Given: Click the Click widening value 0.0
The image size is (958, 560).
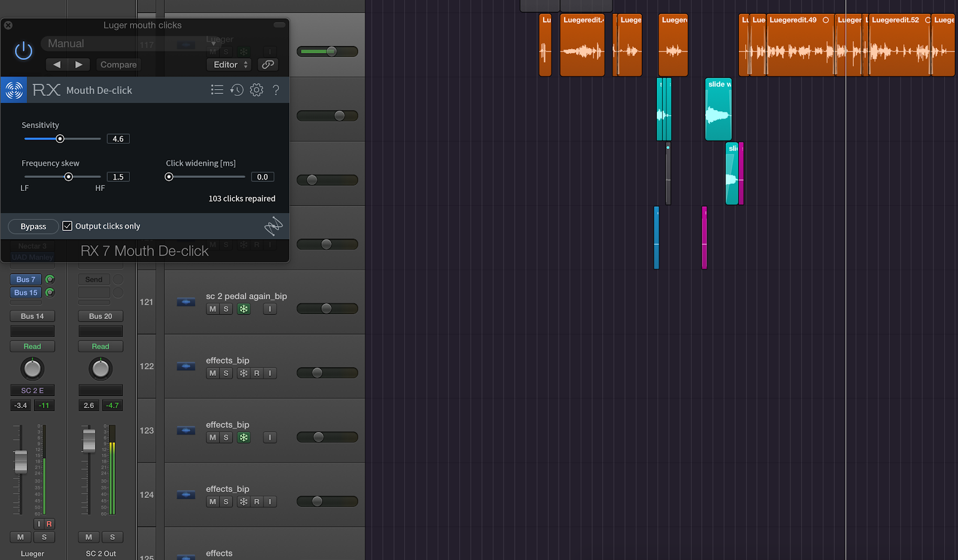Looking at the screenshot, I should point(262,177).
